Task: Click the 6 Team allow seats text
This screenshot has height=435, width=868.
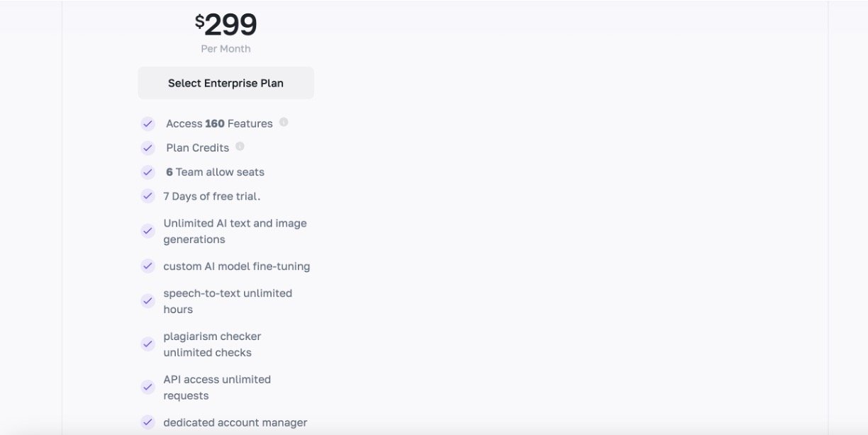Action: [215, 172]
